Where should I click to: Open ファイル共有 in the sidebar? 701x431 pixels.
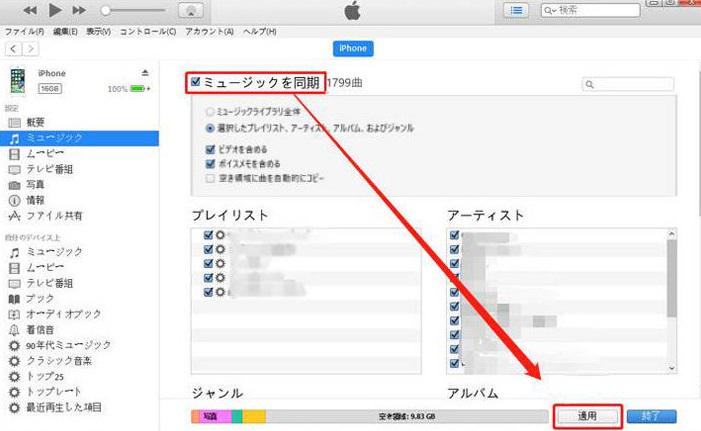pos(54,215)
